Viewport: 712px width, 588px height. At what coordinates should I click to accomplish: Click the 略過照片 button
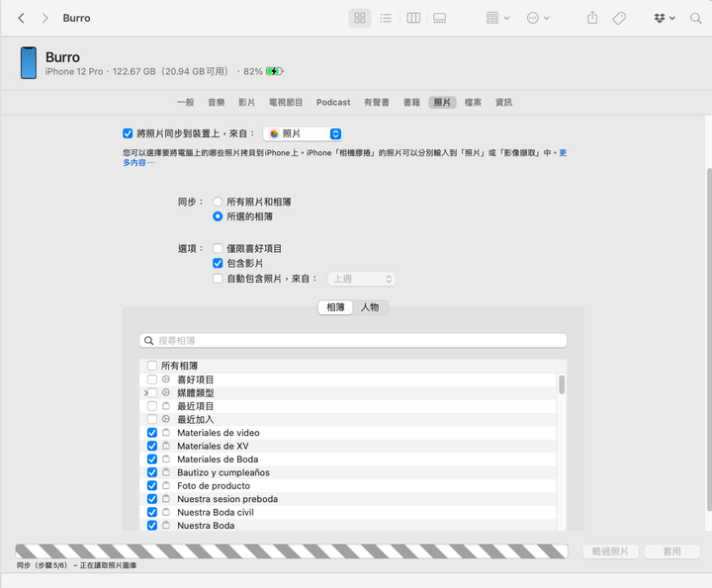(610, 551)
